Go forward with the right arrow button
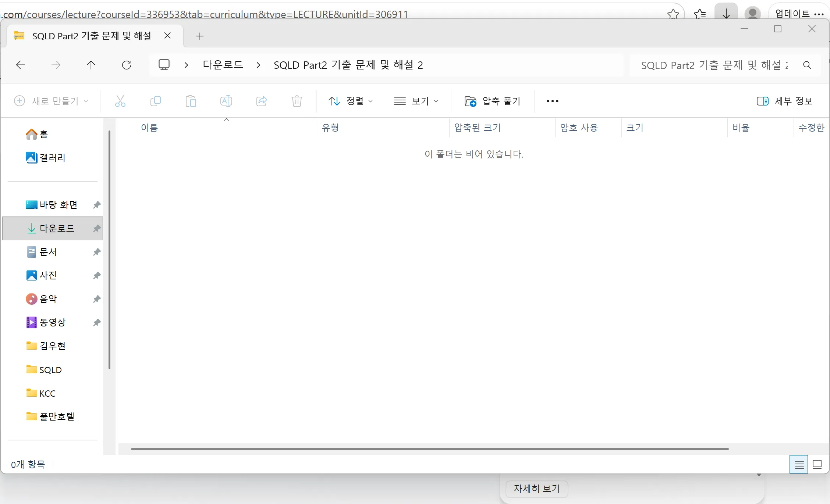This screenshot has width=830, height=504. (x=56, y=65)
